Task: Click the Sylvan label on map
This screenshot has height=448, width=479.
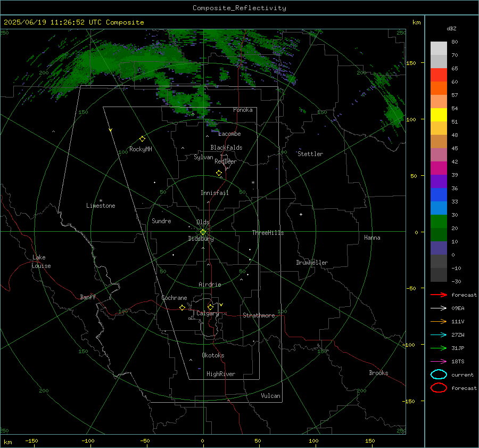Action: tap(203, 157)
